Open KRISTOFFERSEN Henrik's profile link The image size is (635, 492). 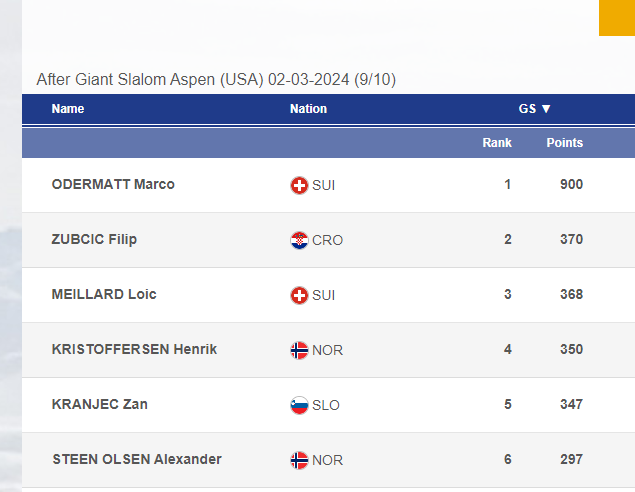134,349
